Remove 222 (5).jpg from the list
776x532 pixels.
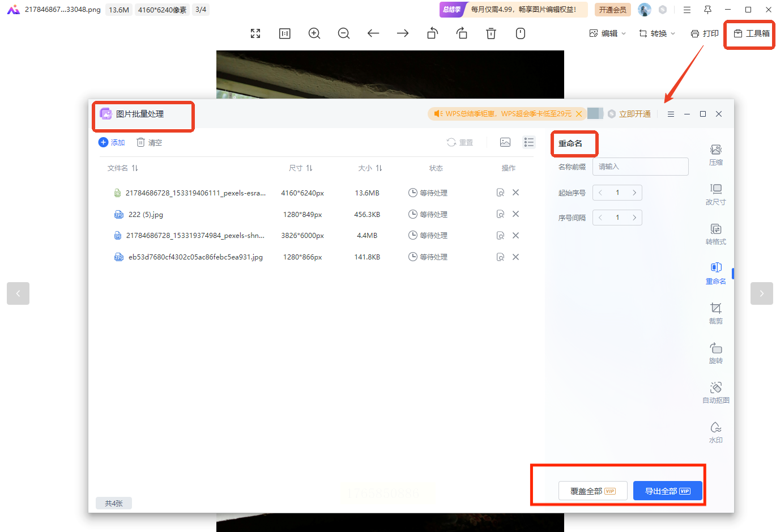(x=516, y=214)
